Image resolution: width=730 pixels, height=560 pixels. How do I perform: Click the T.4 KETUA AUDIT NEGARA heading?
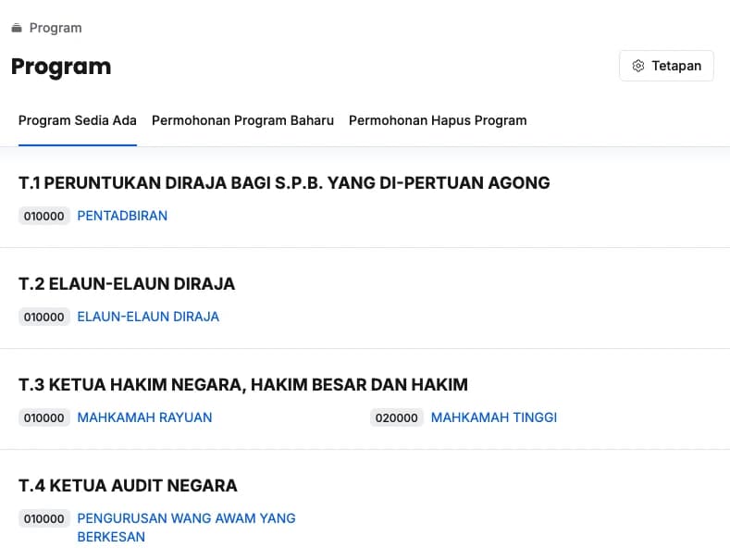click(128, 486)
